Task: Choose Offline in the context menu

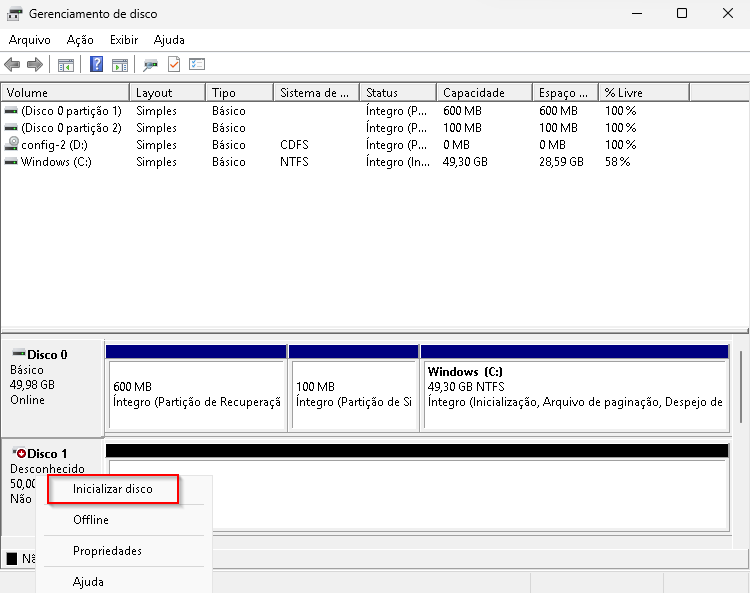Action: (x=91, y=520)
